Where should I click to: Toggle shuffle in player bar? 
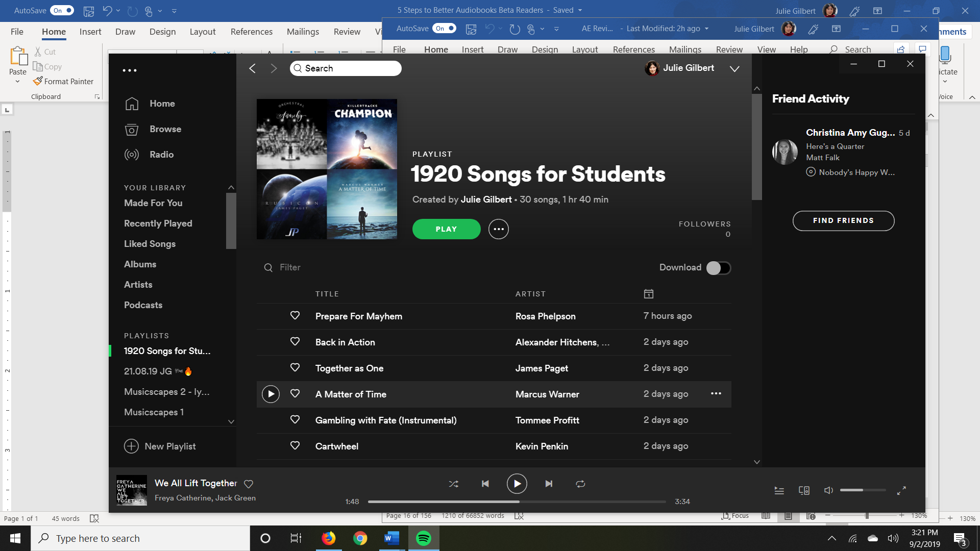(453, 484)
